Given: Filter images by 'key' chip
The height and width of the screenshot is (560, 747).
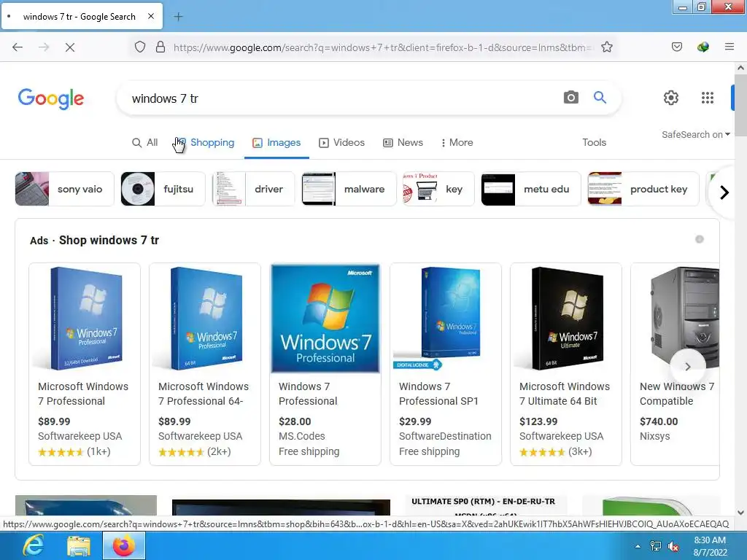Looking at the screenshot, I should coord(438,189).
